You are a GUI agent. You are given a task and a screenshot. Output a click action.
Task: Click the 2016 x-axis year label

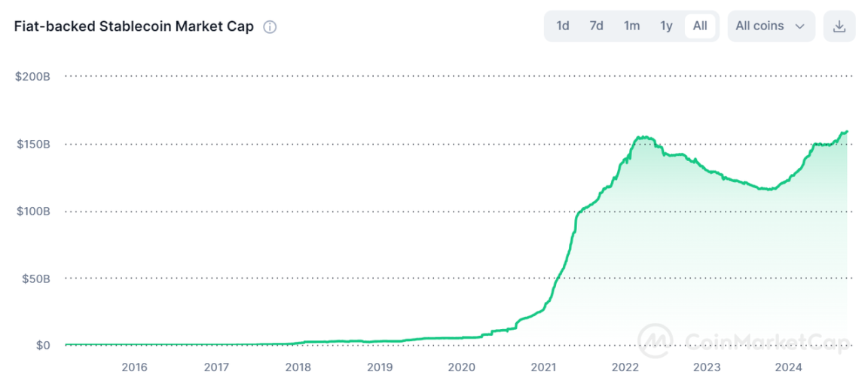click(x=134, y=367)
